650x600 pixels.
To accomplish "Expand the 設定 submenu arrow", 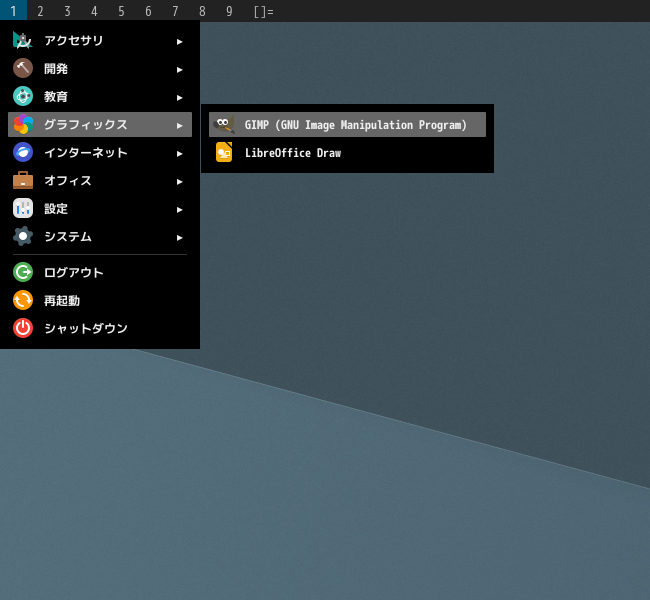I will [x=179, y=209].
